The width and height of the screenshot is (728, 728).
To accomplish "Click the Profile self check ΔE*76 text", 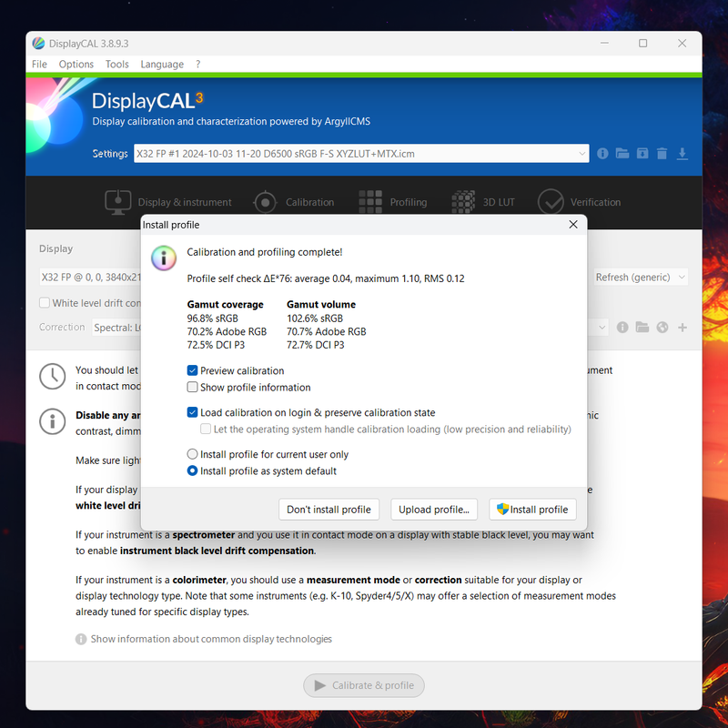I will (x=326, y=278).
